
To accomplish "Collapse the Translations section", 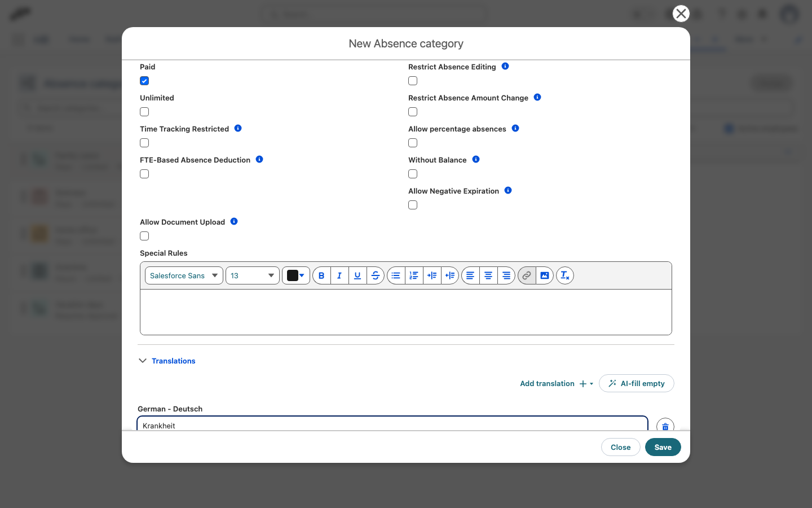I will pos(167,361).
